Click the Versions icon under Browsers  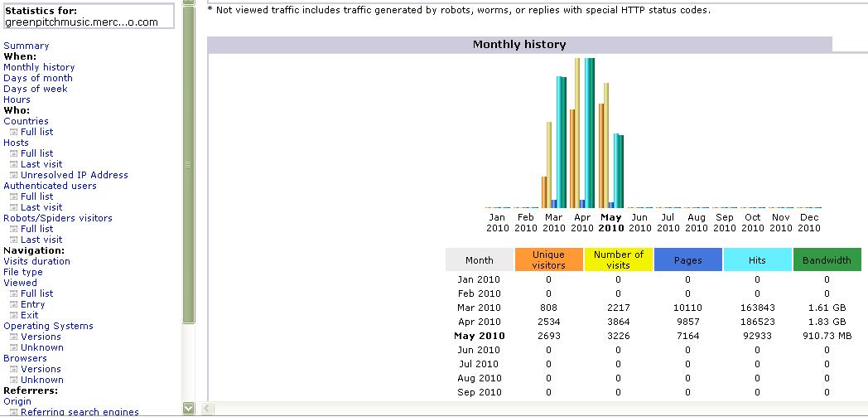pyautogui.click(x=14, y=370)
